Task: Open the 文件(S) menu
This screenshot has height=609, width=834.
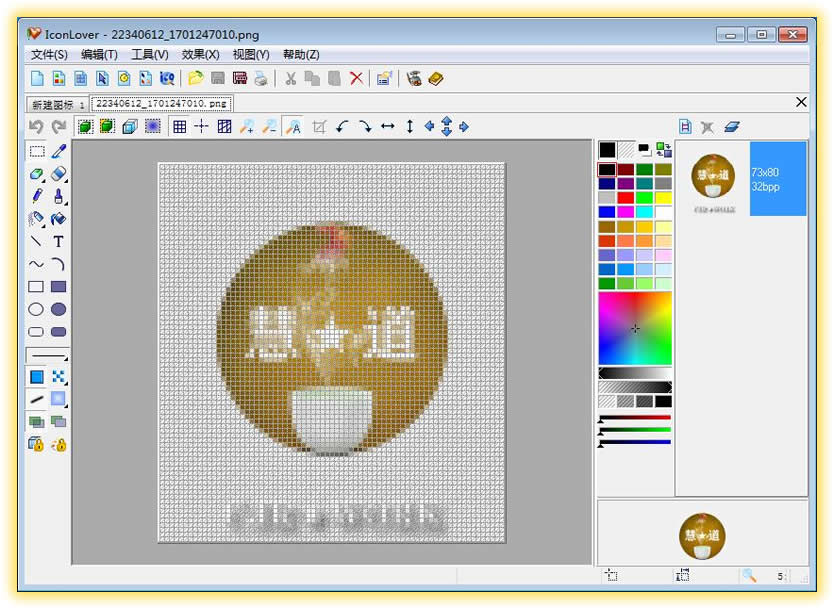Action: pyautogui.click(x=49, y=54)
